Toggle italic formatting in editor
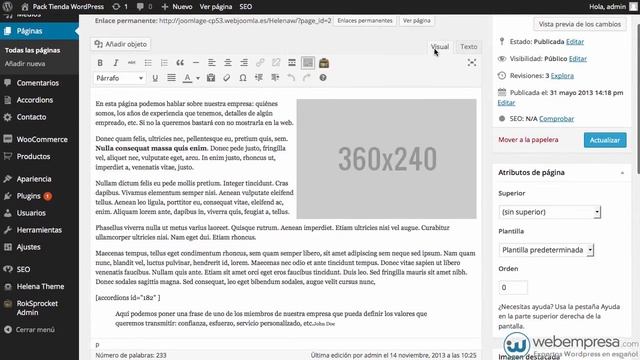This screenshot has width=640, height=360. pos(116,63)
